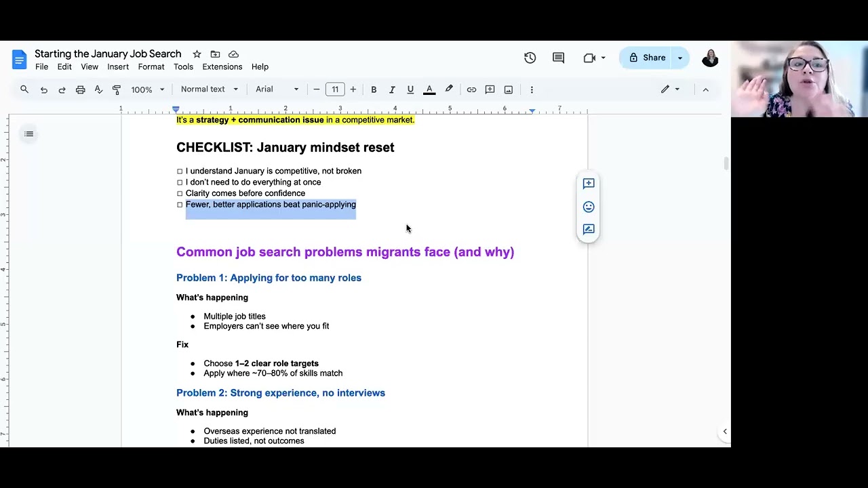Viewport: 868px width, 488px height.
Task: Expand the meeting camera dropdown arrow
Action: [x=603, y=58]
